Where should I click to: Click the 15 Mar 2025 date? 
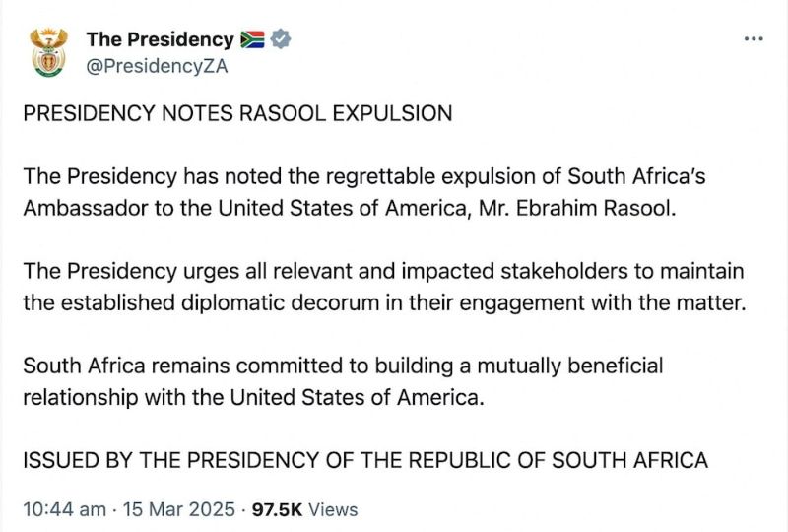(178, 509)
